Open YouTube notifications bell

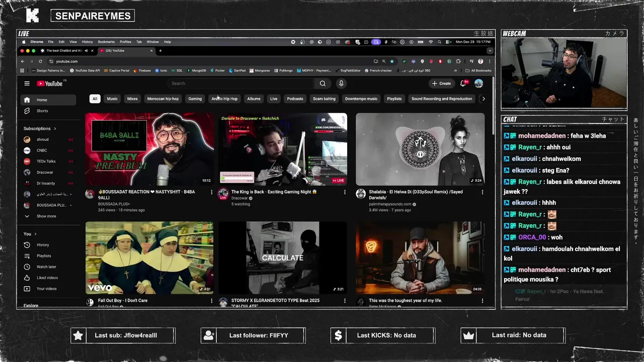pyautogui.click(x=463, y=83)
